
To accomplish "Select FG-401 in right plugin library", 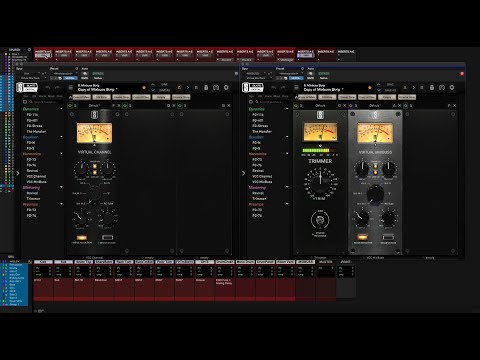I will coord(258,120).
